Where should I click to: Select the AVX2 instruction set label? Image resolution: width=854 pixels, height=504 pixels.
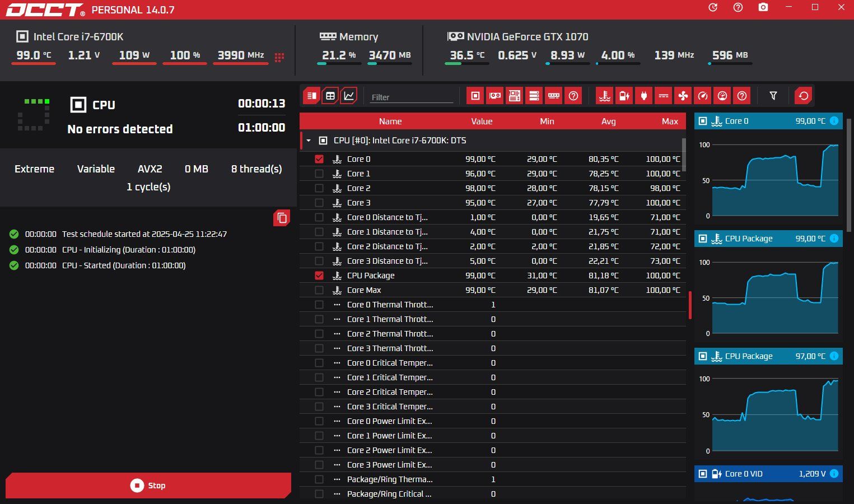point(150,169)
